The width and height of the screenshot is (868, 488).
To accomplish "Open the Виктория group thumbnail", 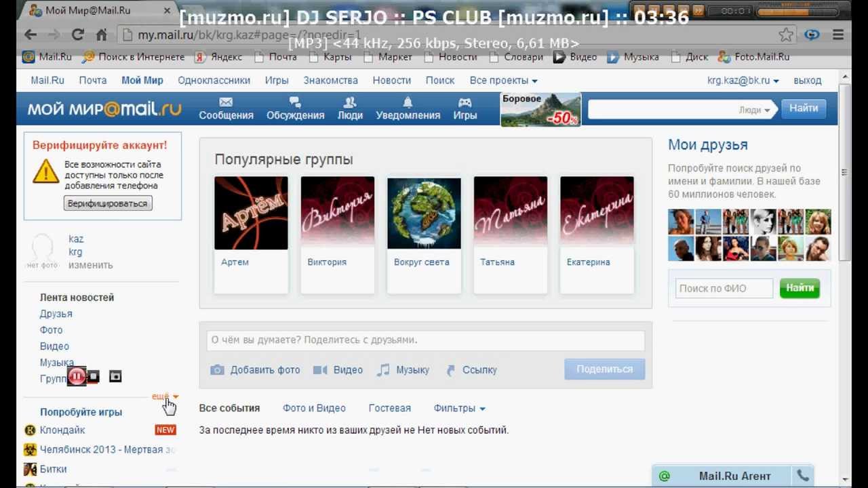I will click(x=338, y=213).
